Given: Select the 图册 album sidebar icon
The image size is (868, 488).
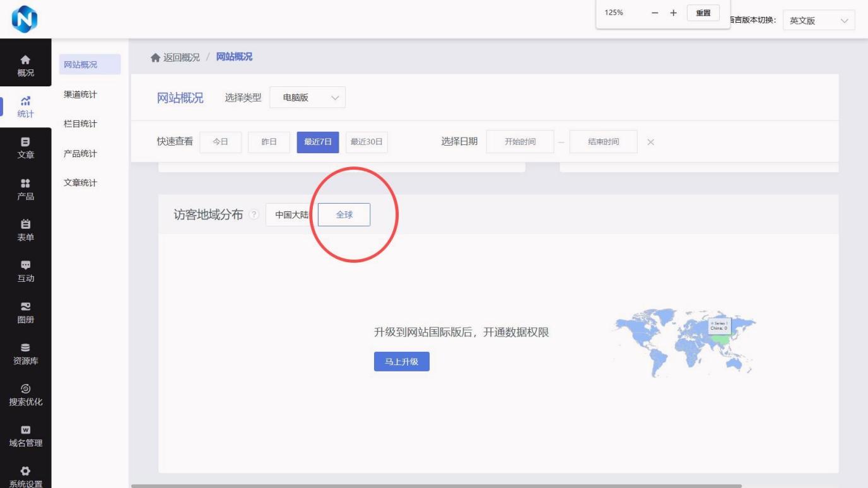Looking at the screenshot, I should pos(25,312).
